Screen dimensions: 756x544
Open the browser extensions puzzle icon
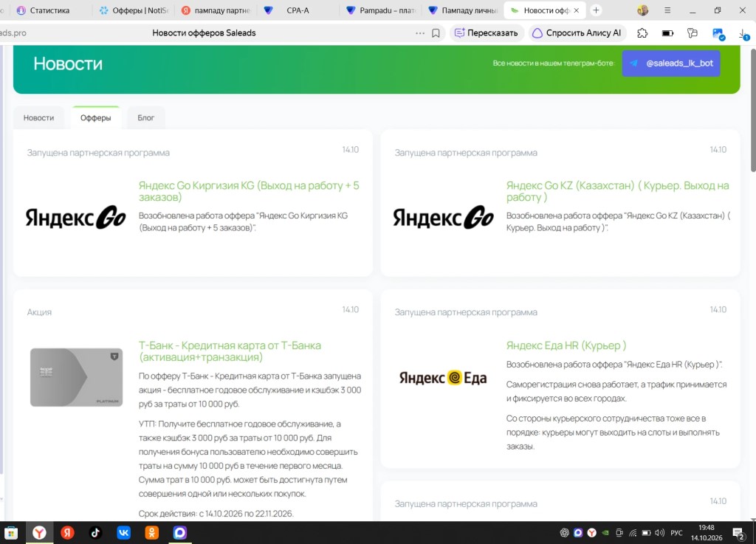[642, 33]
